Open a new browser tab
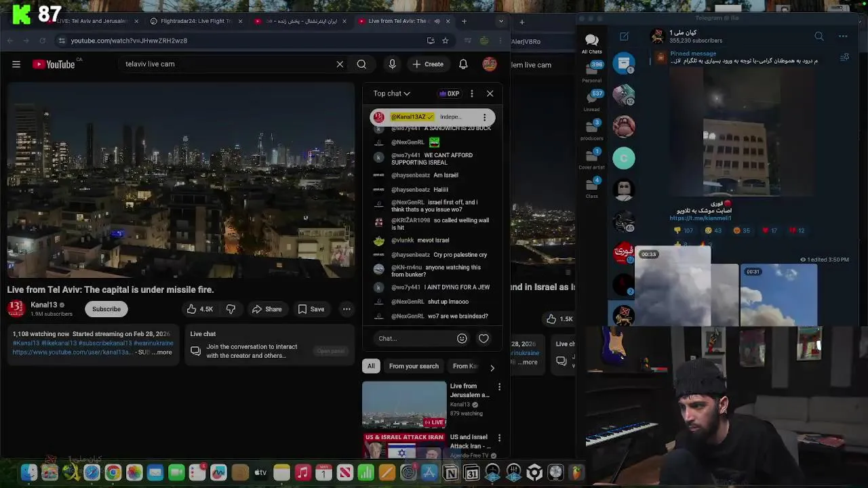 pos(464,21)
